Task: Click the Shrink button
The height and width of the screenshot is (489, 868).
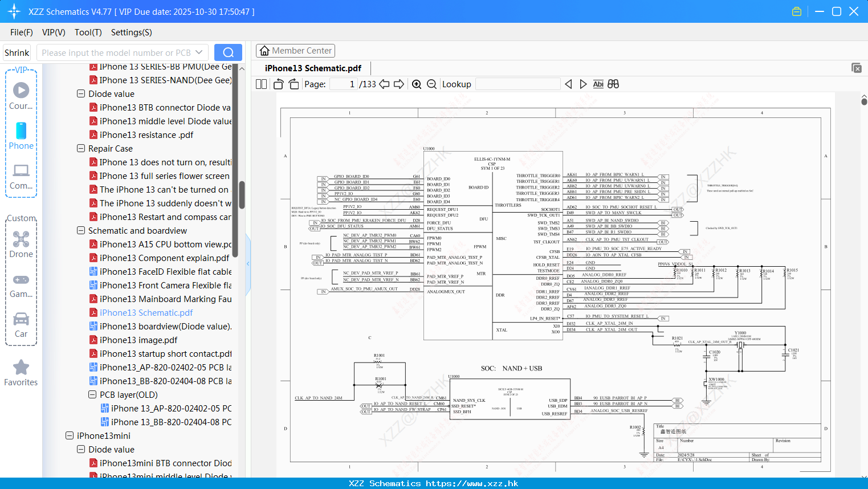Action: pos(17,52)
